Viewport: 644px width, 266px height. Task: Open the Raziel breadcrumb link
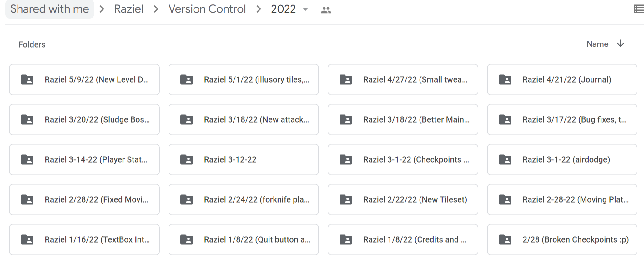coord(128,9)
